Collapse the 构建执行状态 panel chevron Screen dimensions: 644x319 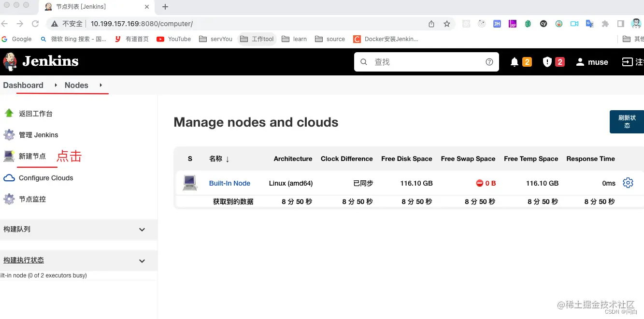pos(142,261)
